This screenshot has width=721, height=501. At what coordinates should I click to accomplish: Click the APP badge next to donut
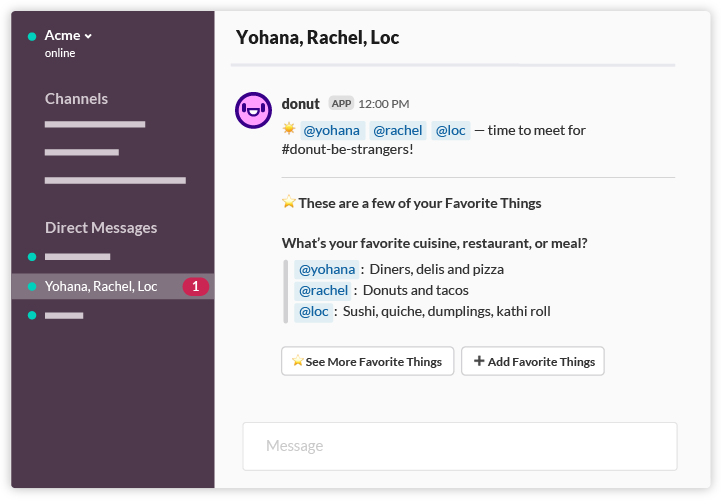coord(341,103)
